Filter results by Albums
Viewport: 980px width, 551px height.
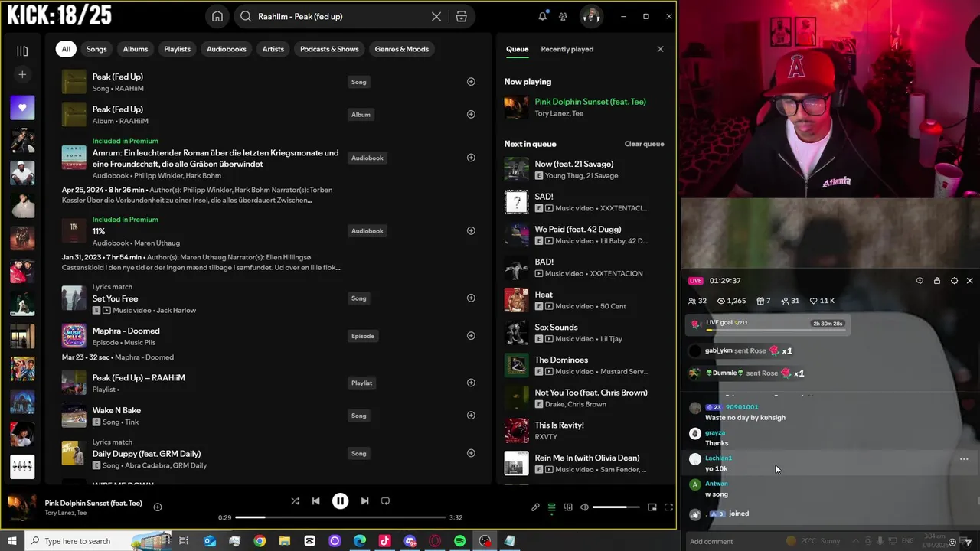tap(136, 49)
